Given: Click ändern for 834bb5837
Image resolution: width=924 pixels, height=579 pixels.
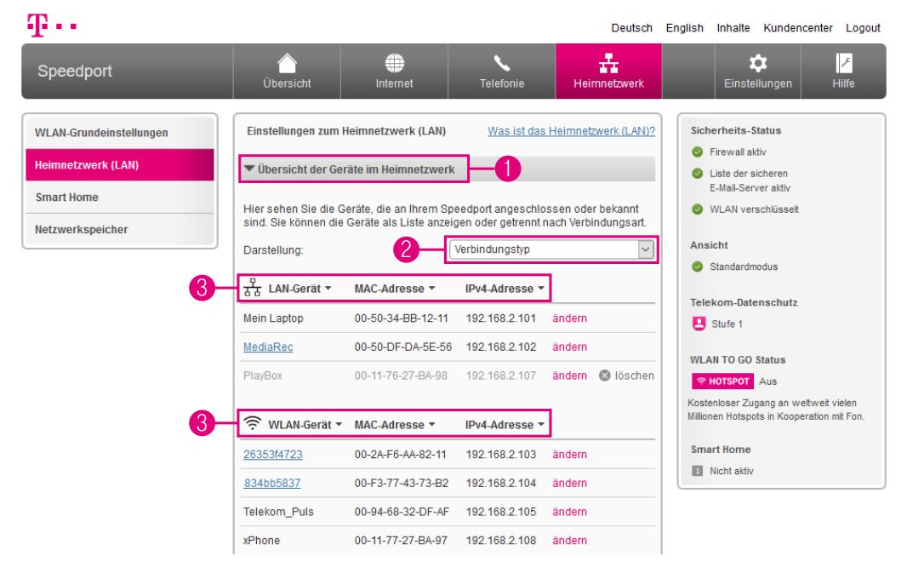Looking at the screenshot, I should click(x=569, y=483).
